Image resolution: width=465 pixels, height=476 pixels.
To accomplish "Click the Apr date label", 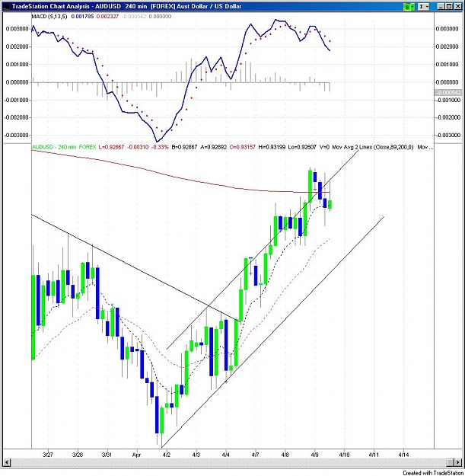I will (136, 455).
